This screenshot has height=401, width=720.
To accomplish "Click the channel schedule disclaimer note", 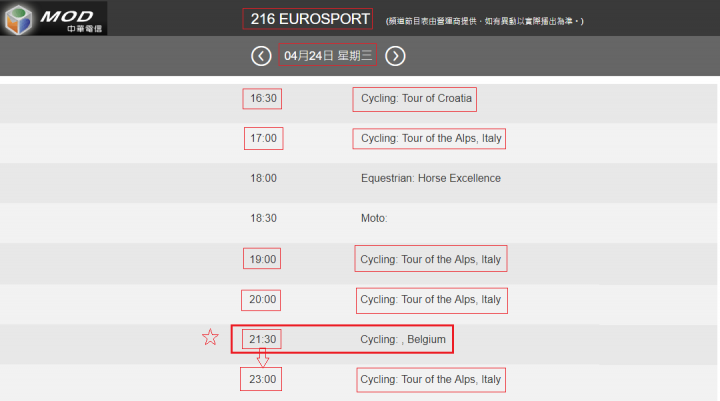I will point(484,21).
